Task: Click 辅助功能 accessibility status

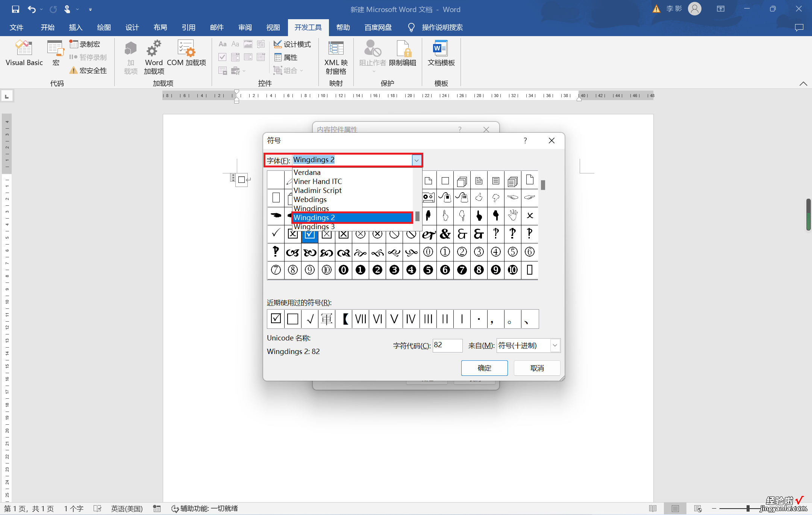Action: pyautogui.click(x=205, y=509)
